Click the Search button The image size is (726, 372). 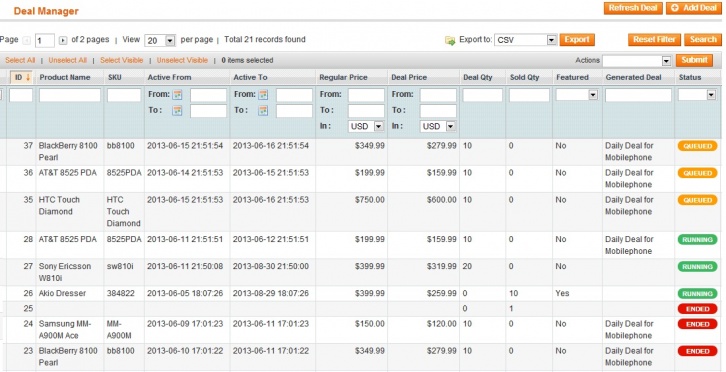703,40
